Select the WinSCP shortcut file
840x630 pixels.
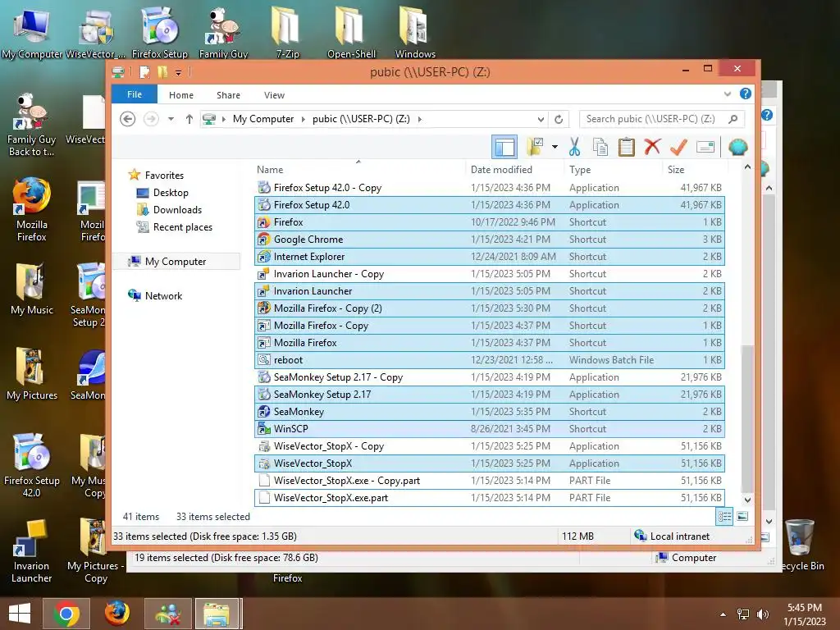click(490, 428)
